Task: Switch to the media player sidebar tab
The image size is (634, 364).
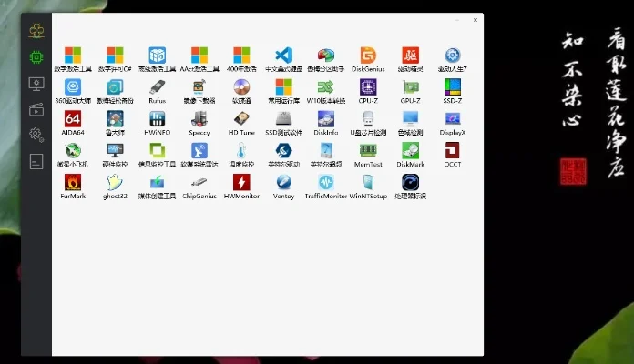Action: pos(36,109)
